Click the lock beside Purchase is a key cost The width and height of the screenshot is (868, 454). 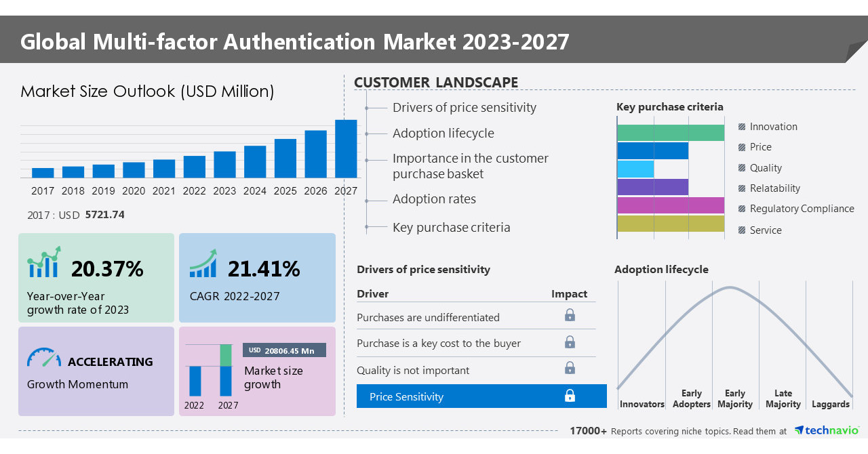[x=570, y=342]
